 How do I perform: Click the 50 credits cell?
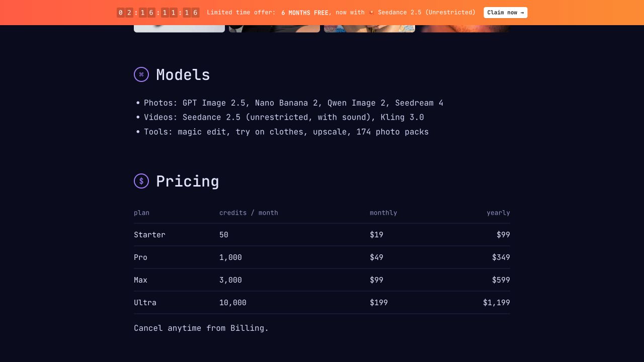pos(224,235)
